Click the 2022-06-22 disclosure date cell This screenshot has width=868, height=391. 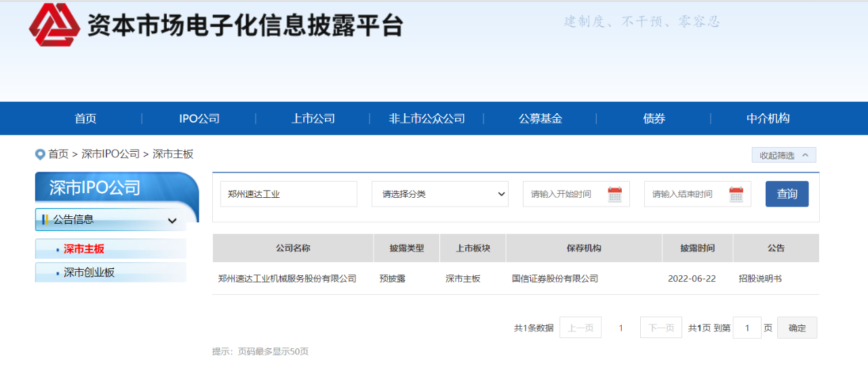[x=692, y=279]
